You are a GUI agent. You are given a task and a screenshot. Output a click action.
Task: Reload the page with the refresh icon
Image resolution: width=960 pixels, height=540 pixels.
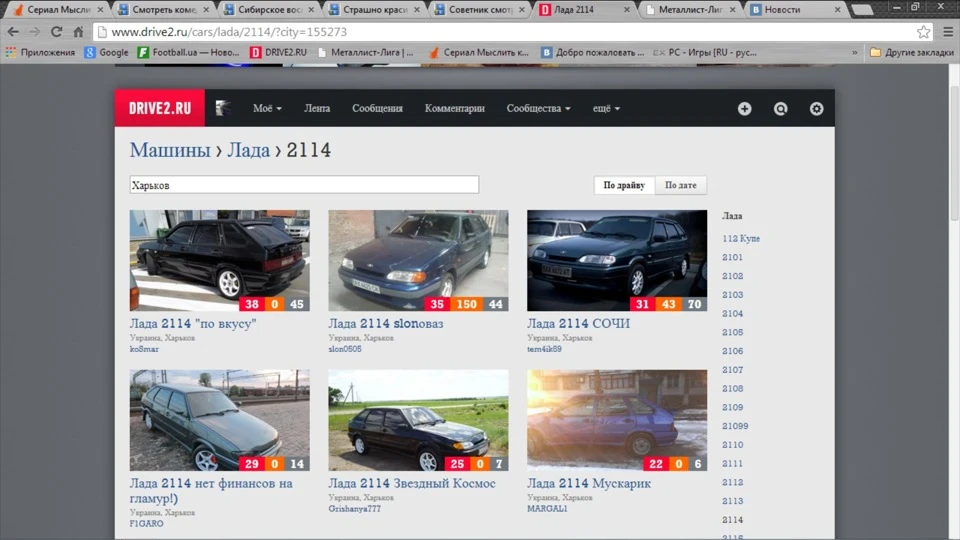pos(56,32)
